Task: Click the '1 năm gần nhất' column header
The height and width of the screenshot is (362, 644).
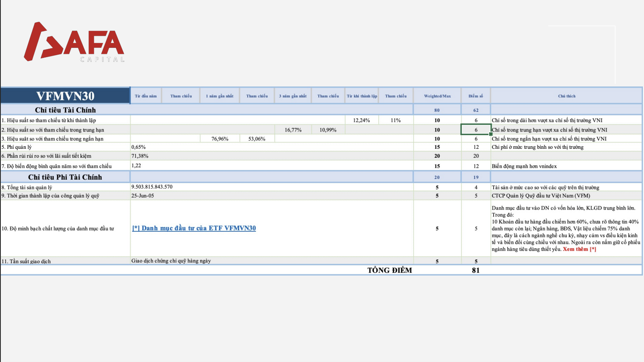Action: (220, 96)
